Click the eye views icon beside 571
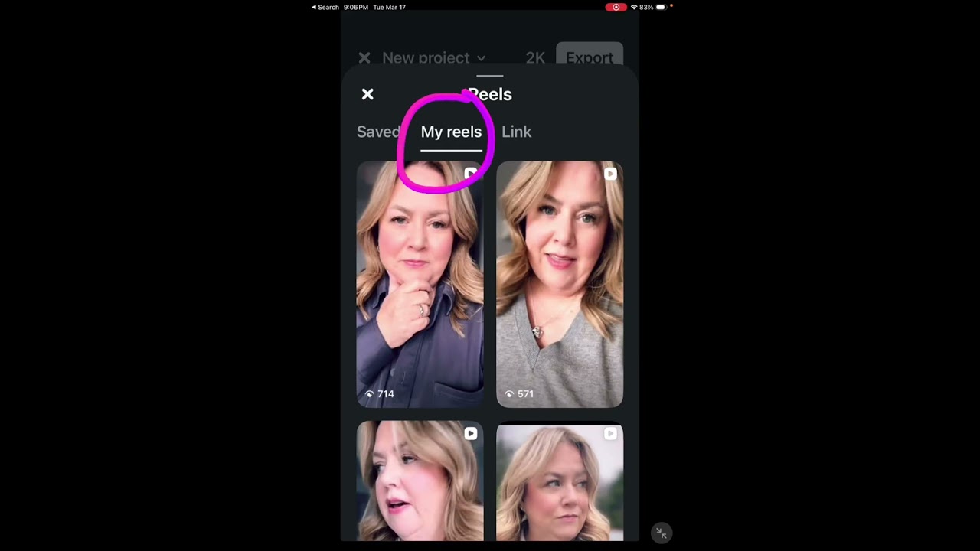The height and width of the screenshot is (551, 980). [509, 394]
